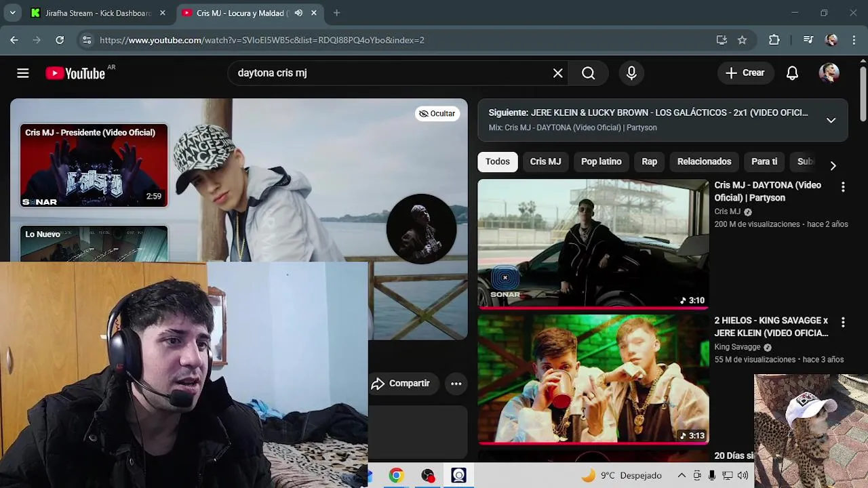Viewport: 868px width, 488px height.
Task: Show more filter chips with the right arrow
Action: 833,165
